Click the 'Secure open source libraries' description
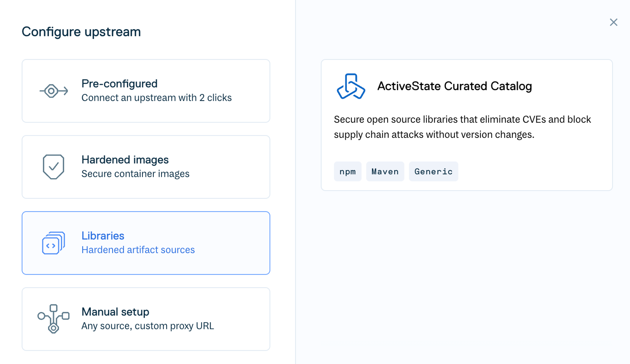The width and height of the screenshot is (630, 364). pyautogui.click(x=462, y=127)
